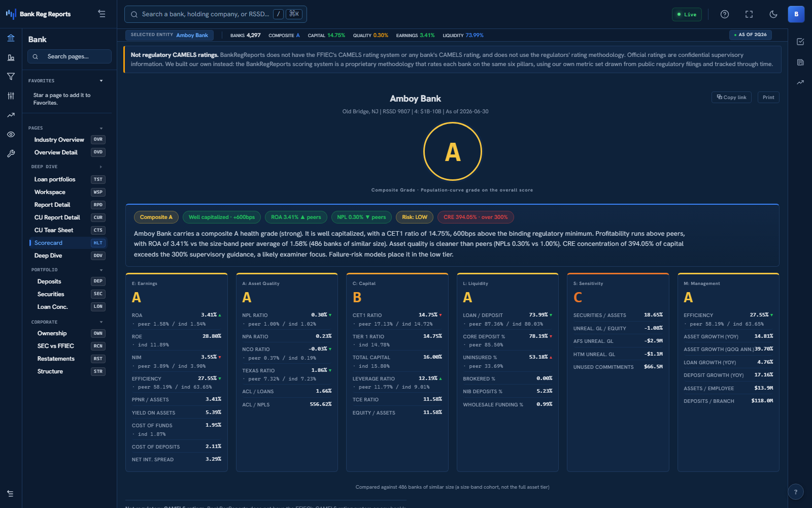812x508 pixels.
Task: Collapse the Favorites section
Action: coord(101,81)
